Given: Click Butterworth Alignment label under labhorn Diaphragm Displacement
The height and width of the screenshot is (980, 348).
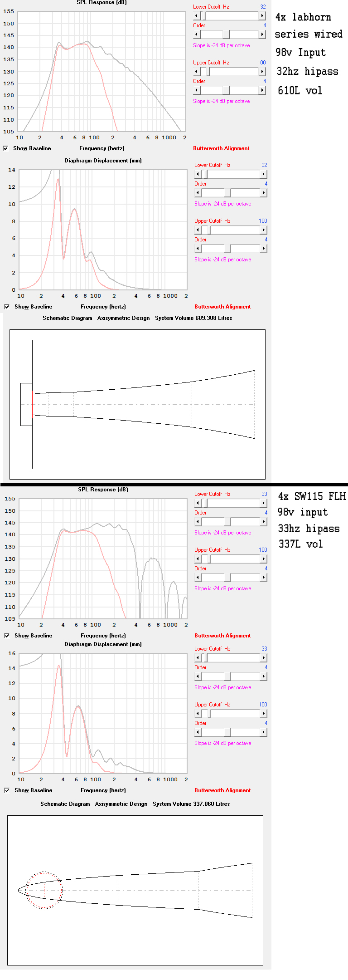Looking at the screenshot, I should pos(222,307).
